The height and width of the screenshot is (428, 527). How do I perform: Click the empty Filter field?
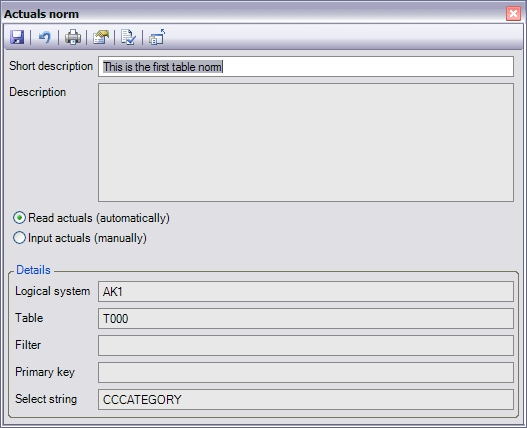[x=306, y=345]
